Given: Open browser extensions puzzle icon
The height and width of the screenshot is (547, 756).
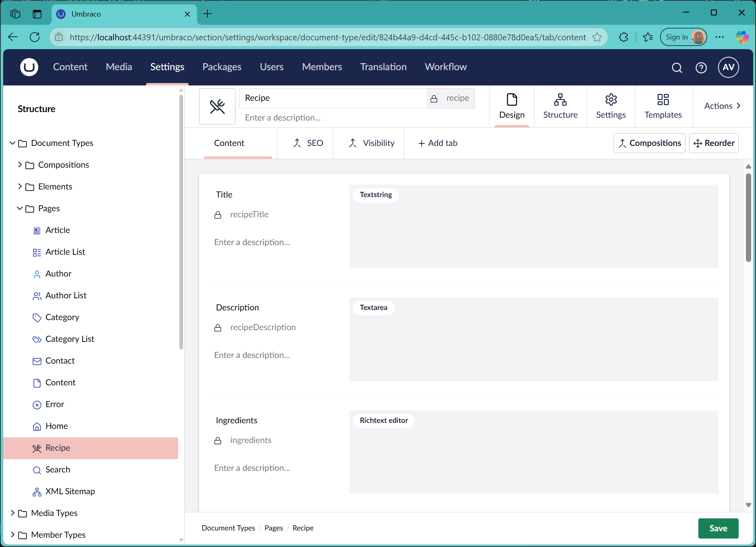Looking at the screenshot, I should coord(623,37).
